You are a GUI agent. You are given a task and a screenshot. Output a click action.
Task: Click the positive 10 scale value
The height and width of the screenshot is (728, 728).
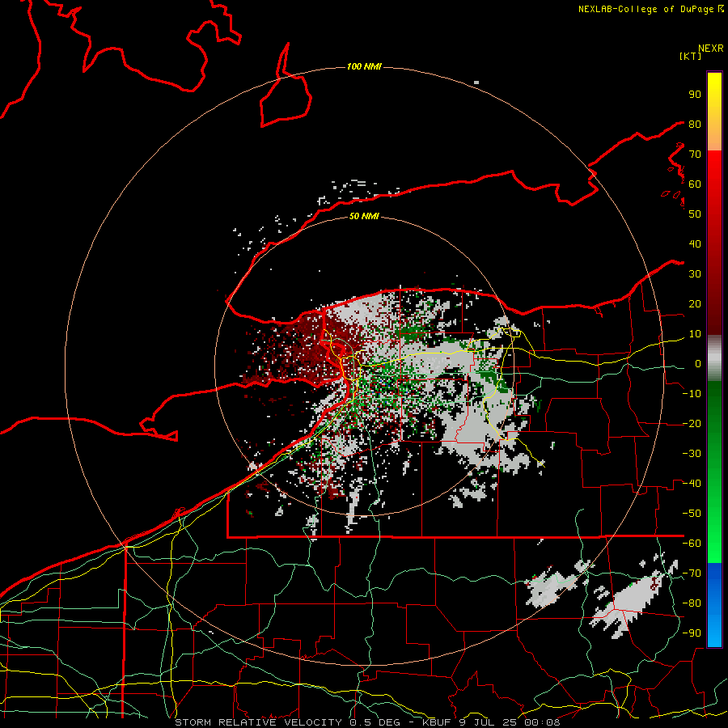pos(695,334)
